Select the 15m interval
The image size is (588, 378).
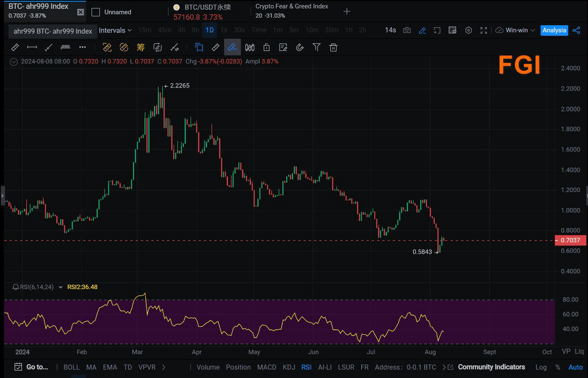(x=145, y=30)
